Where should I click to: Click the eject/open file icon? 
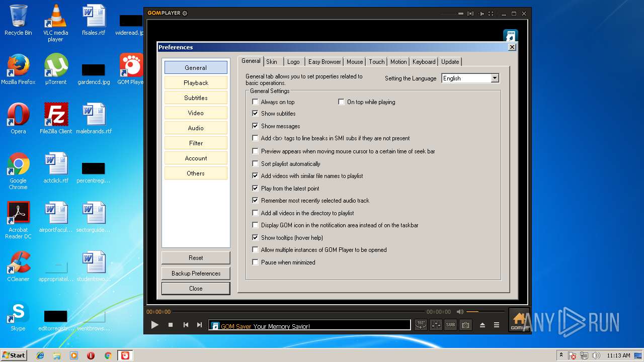(x=482, y=325)
